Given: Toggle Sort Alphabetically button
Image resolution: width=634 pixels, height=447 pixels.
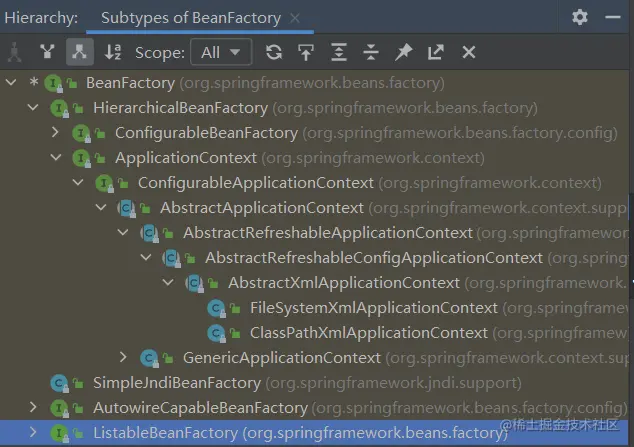Looking at the screenshot, I should (113, 52).
